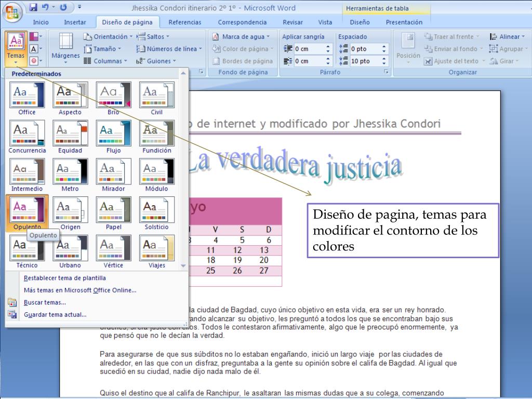Open Números de línea dropdown
This screenshot has height=399, width=532.
coord(169,49)
